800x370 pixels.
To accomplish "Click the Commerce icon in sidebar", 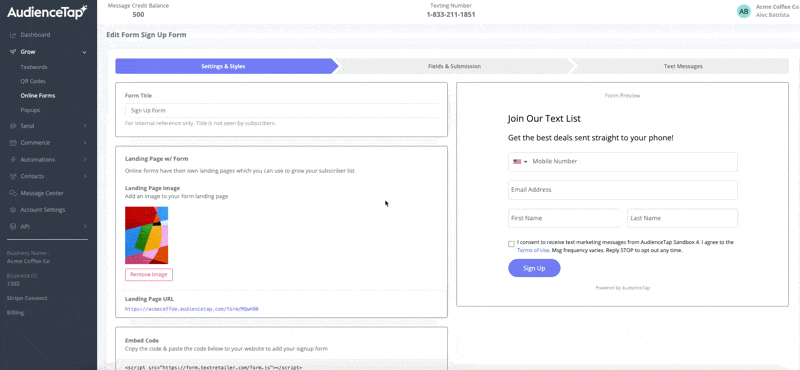I will pos(13,143).
